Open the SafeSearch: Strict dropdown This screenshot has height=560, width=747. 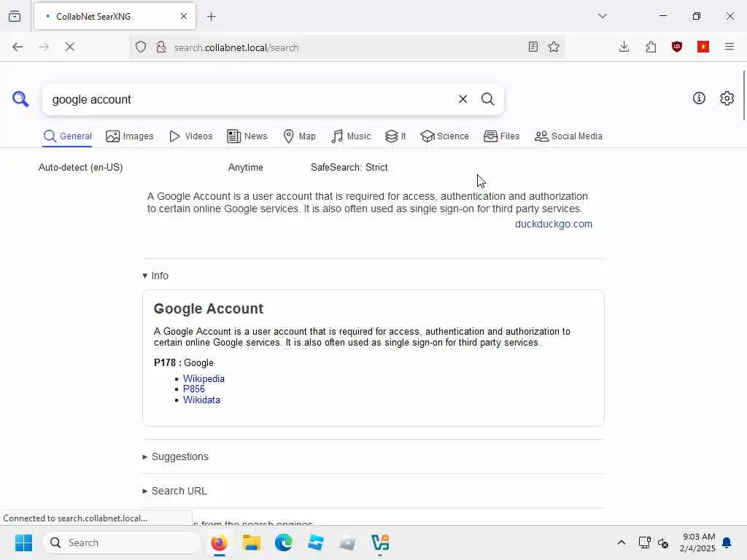point(349,167)
